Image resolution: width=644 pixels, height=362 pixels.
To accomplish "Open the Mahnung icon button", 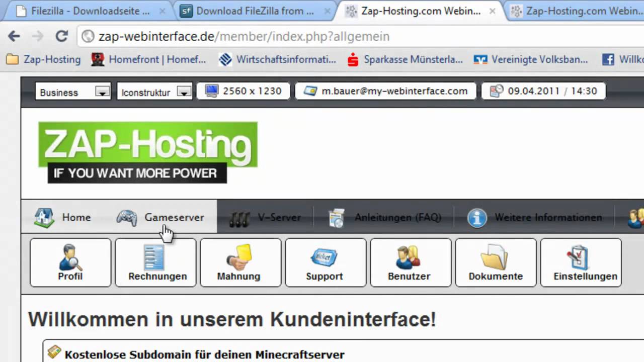I will (x=240, y=262).
